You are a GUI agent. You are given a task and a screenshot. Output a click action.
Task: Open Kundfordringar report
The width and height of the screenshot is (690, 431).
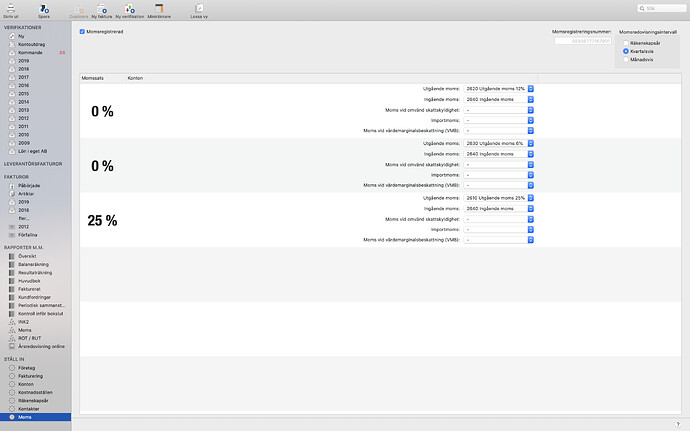tap(34, 297)
